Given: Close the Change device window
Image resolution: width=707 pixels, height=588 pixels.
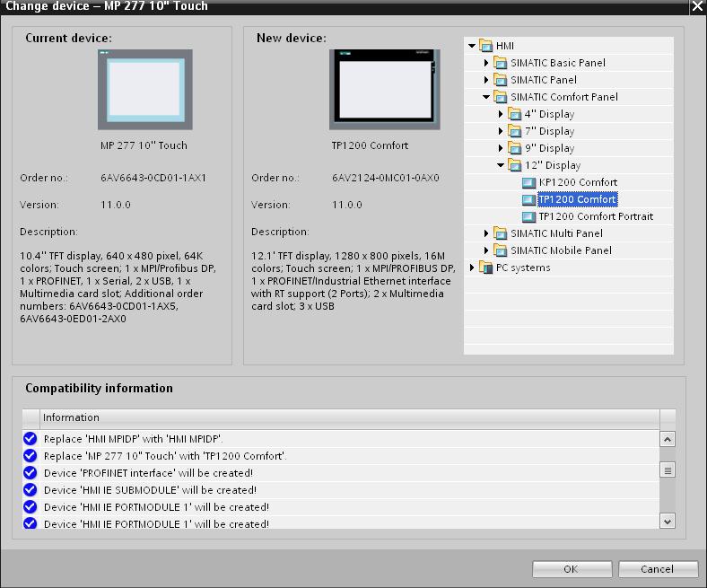Looking at the screenshot, I should [697, 7].
